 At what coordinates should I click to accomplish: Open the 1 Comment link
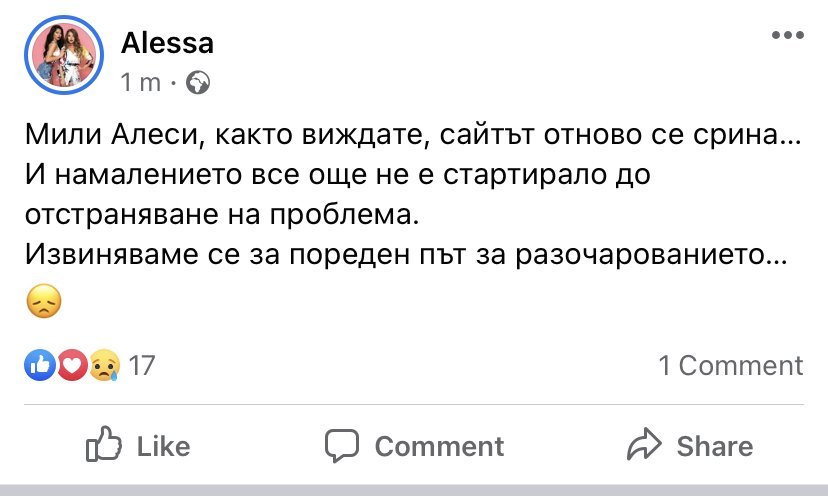pyautogui.click(x=730, y=366)
